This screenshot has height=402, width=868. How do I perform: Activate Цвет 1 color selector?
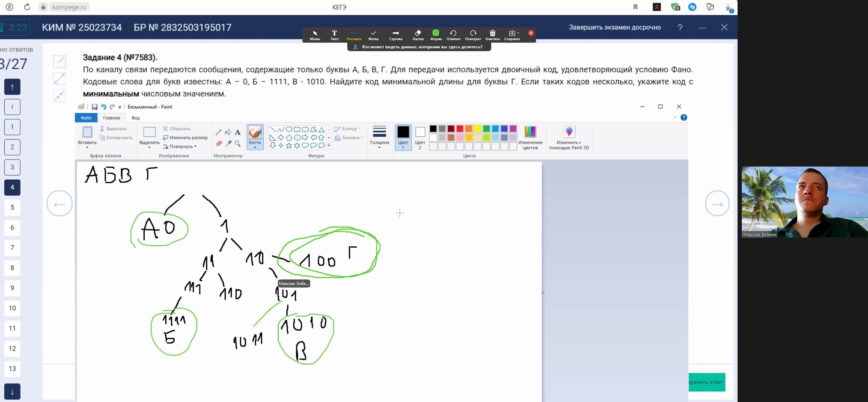coord(403,137)
